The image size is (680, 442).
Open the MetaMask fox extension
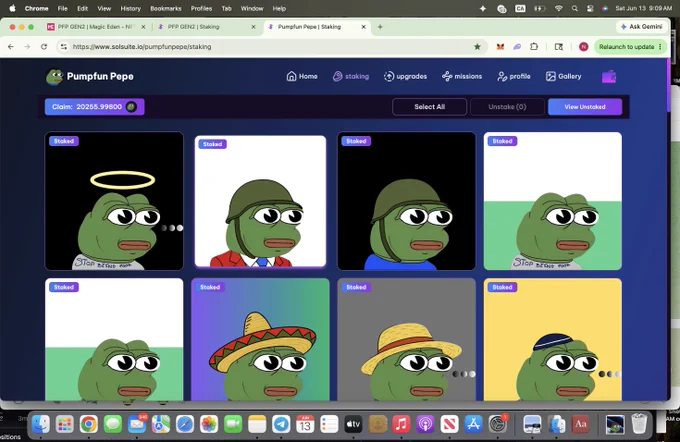(x=500, y=46)
